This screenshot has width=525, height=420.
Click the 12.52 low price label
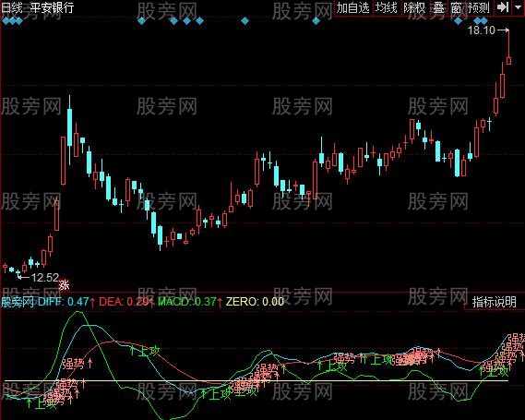coord(45,277)
